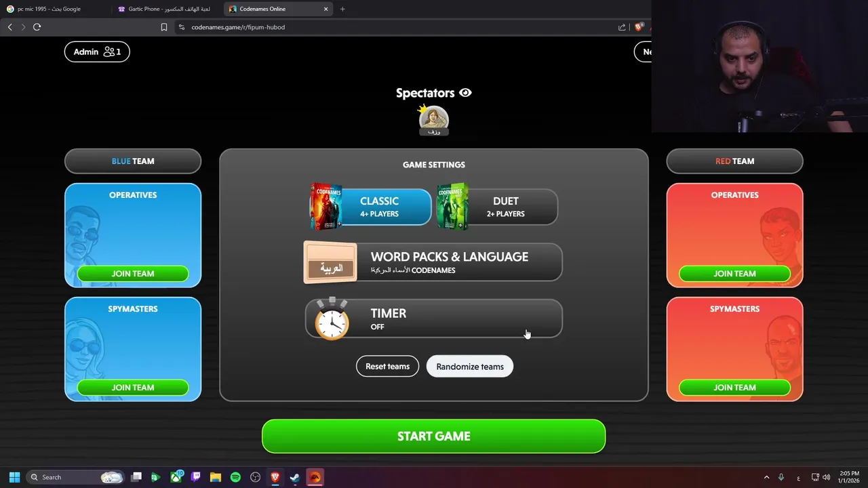Click the share page icon
Screen dimensions: 868x488
click(x=622, y=27)
